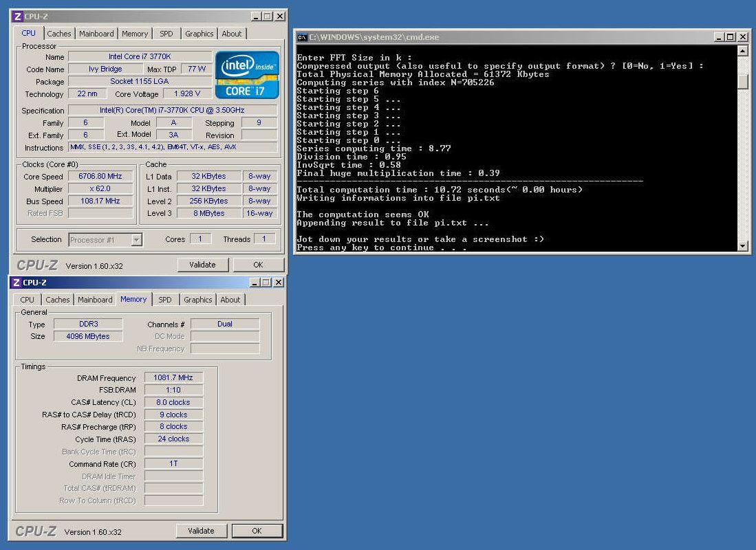Click the Core Voltage value '1.928 V'
The width and height of the screenshot is (756, 550).
187,93
